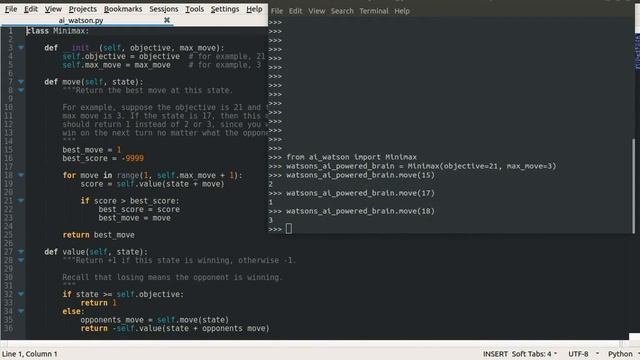The image size is (640, 360).
Task: Close the ai_watson.py tab
Action: coord(167,20)
